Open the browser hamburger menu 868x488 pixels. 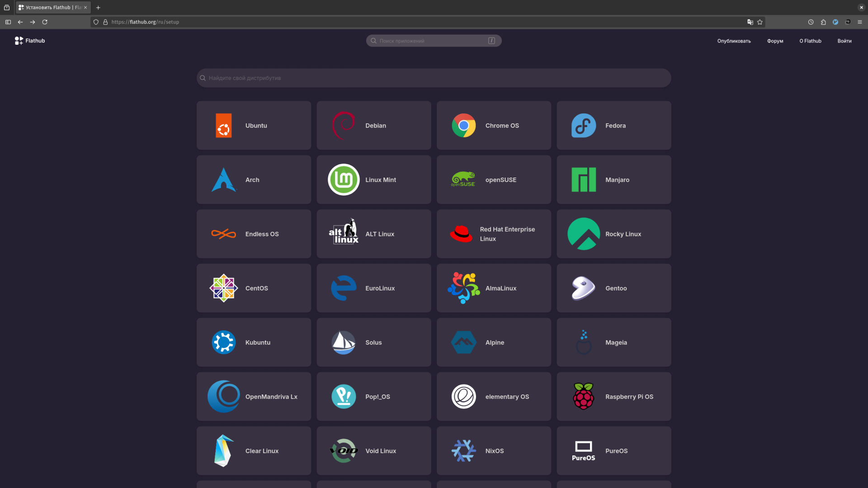pos(860,22)
